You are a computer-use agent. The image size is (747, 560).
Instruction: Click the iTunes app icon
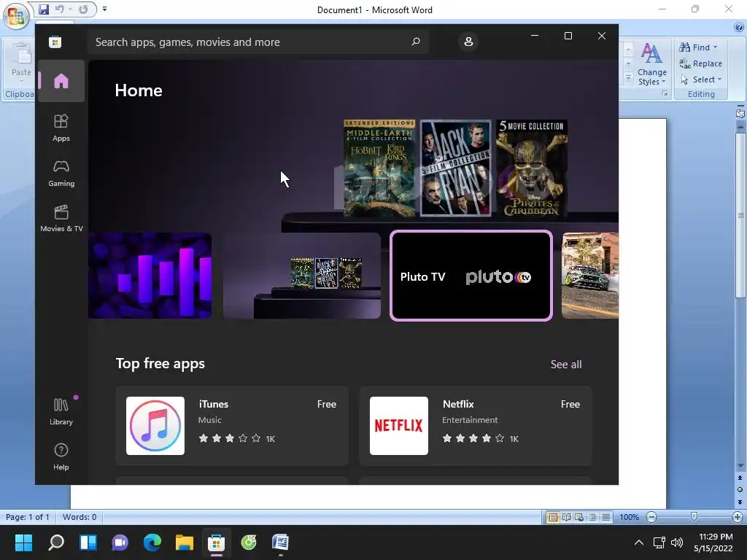coord(155,426)
